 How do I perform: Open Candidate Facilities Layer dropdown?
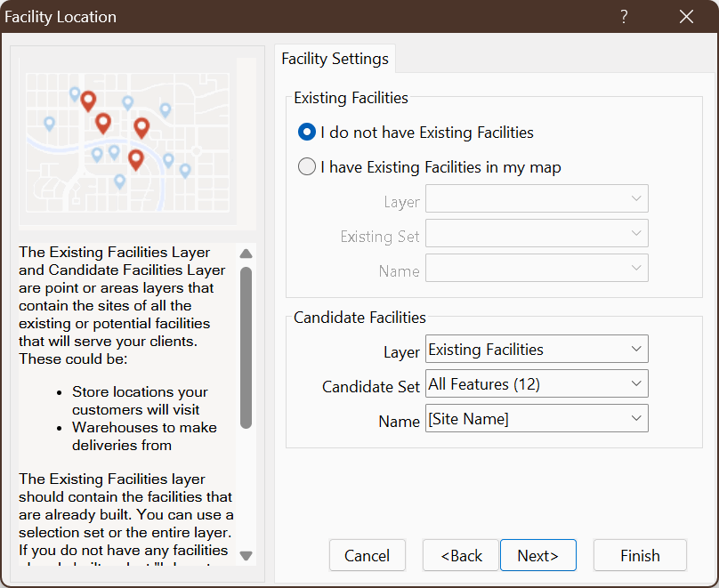[x=537, y=349]
